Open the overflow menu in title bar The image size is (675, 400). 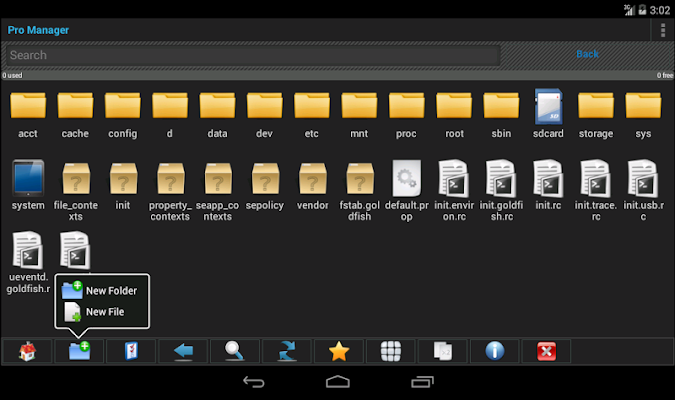[x=663, y=30]
